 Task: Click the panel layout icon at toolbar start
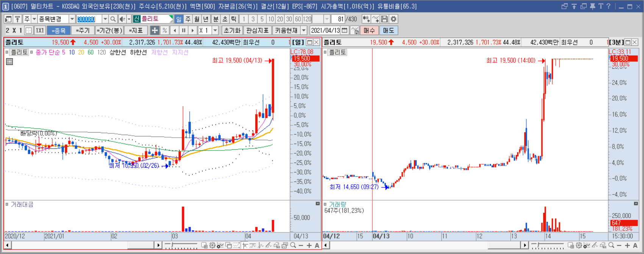[8, 19]
